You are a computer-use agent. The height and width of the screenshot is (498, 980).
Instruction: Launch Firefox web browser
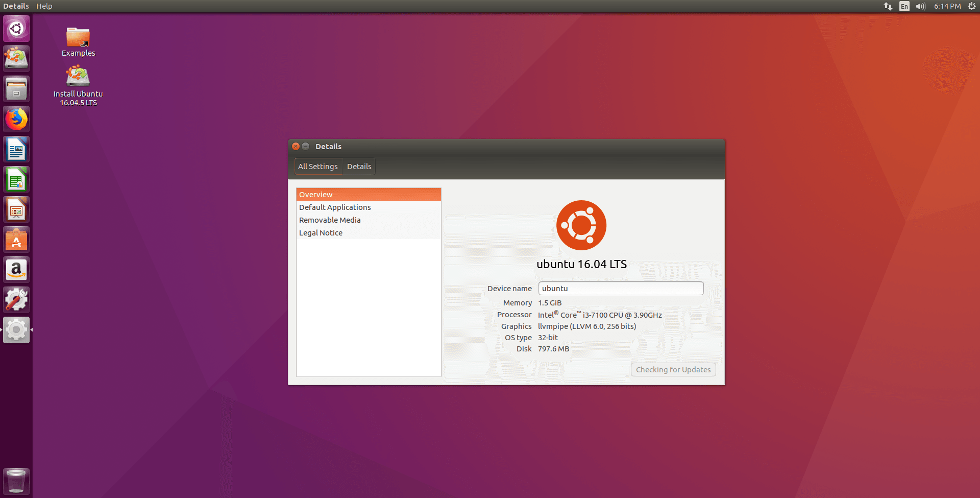(x=16, y=119)
